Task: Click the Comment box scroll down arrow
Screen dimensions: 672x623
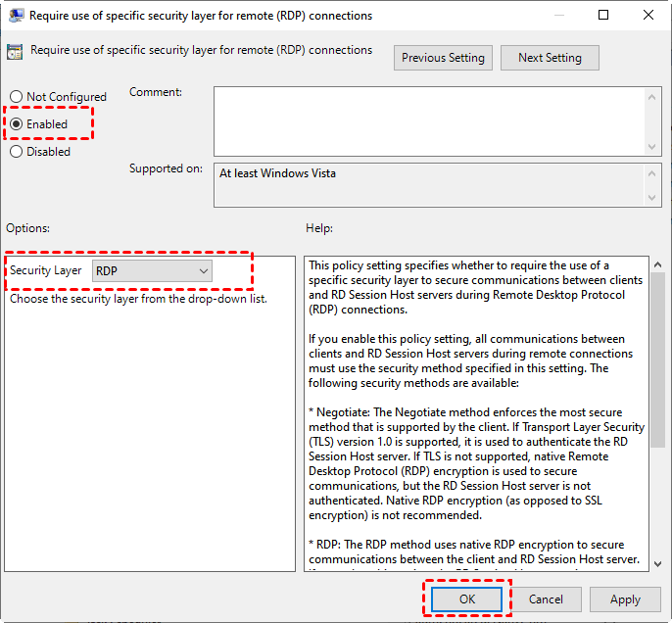Action: tap(654, 145)
